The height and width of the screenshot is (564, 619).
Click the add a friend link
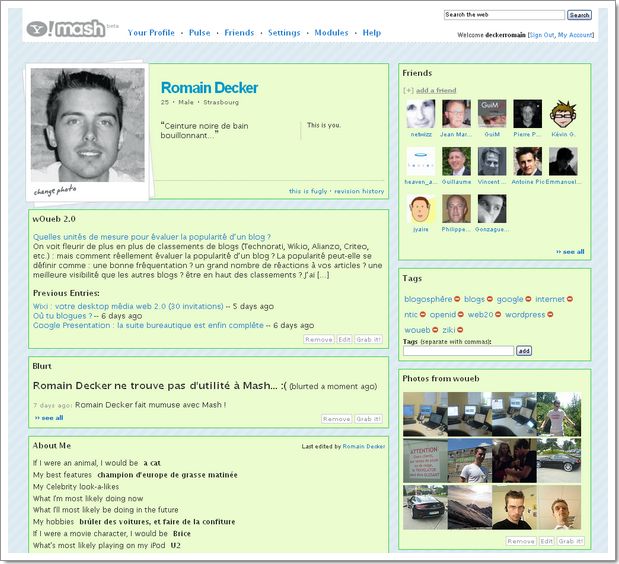[x=436, y=90]
